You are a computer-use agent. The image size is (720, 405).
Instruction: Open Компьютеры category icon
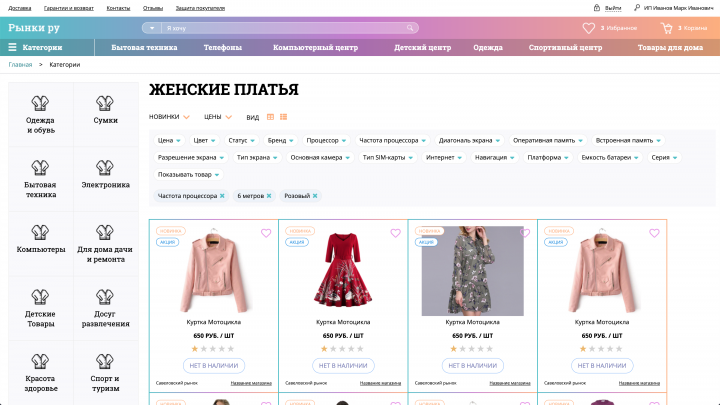tap(40, 232)
